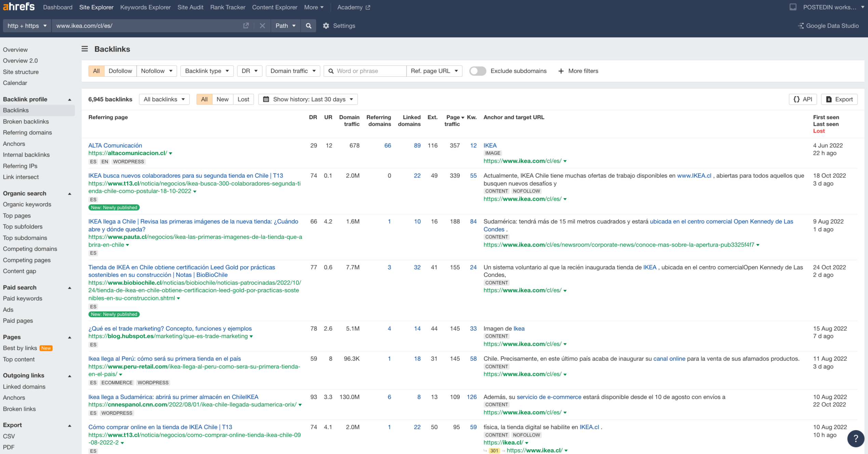The image size is (868, 454).
Task: Open Ref. page URL dropdown
Action: (x=434, y=71)
